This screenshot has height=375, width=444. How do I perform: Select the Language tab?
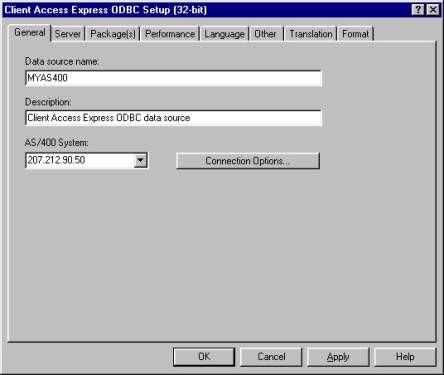[x=224, y=34]
